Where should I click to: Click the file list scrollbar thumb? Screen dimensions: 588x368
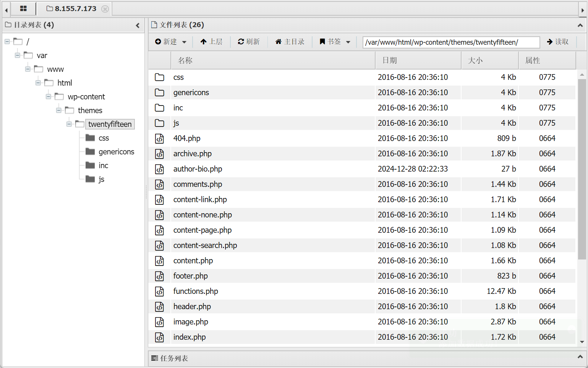[x=582, y=169]
